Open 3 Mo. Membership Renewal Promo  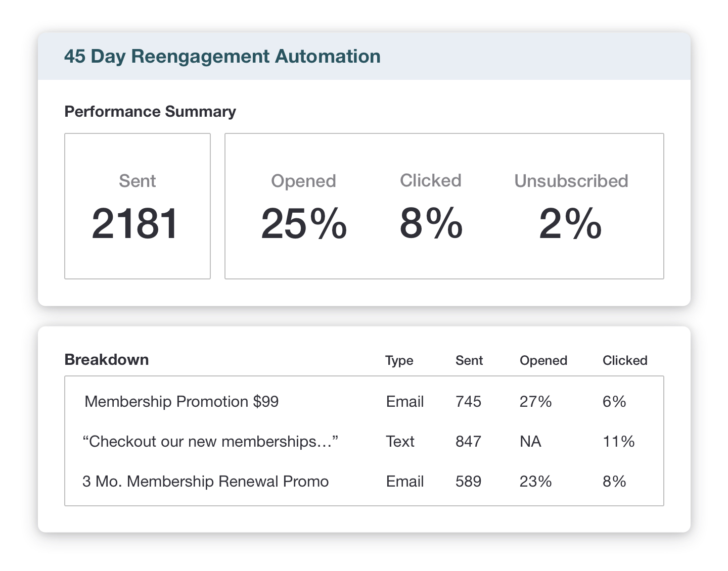click(x=205, y=482)
